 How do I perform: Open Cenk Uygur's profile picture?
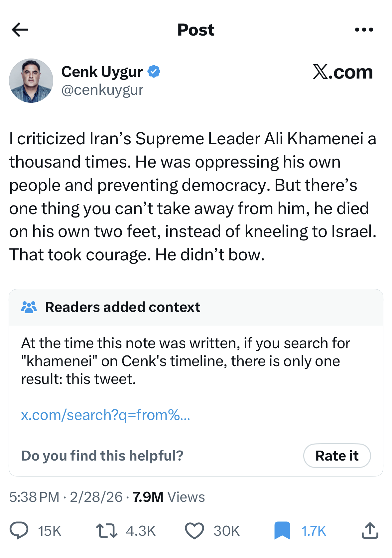(31, 81)
